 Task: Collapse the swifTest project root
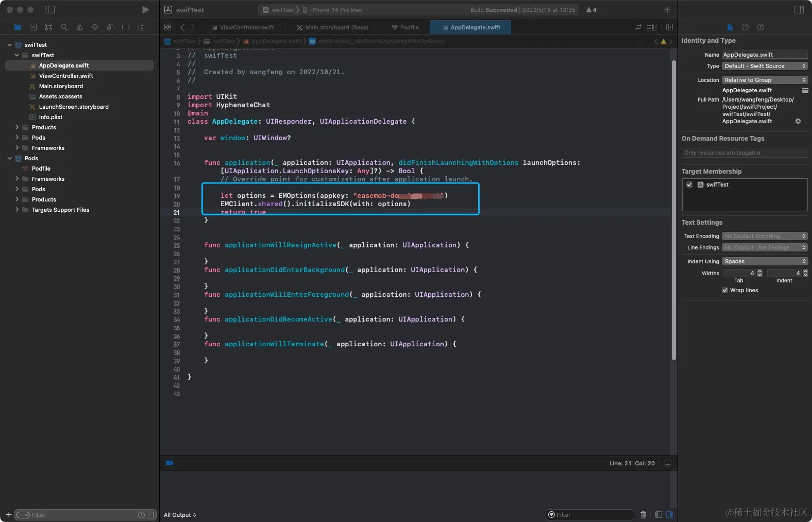pyautogui.click(x=9, y=45)
